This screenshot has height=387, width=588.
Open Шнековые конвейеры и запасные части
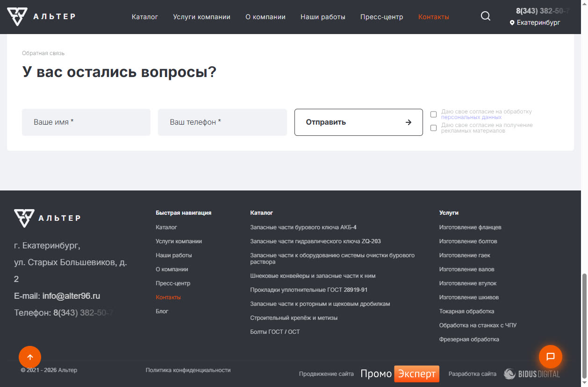(x=313, y=276)
